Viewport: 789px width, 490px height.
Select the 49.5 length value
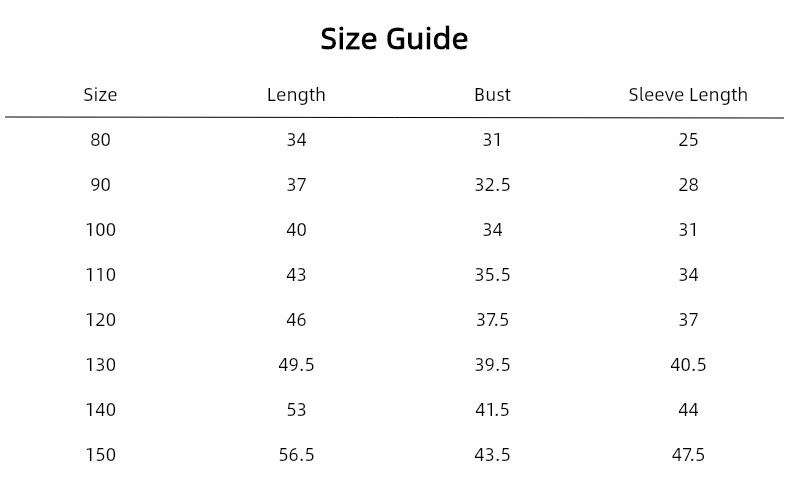pos(296,365)
